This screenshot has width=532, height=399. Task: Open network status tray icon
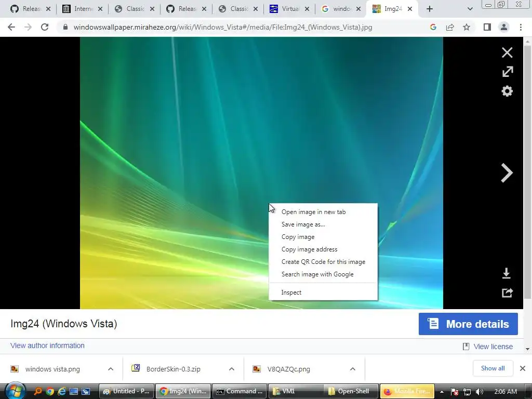pos(467,392)
